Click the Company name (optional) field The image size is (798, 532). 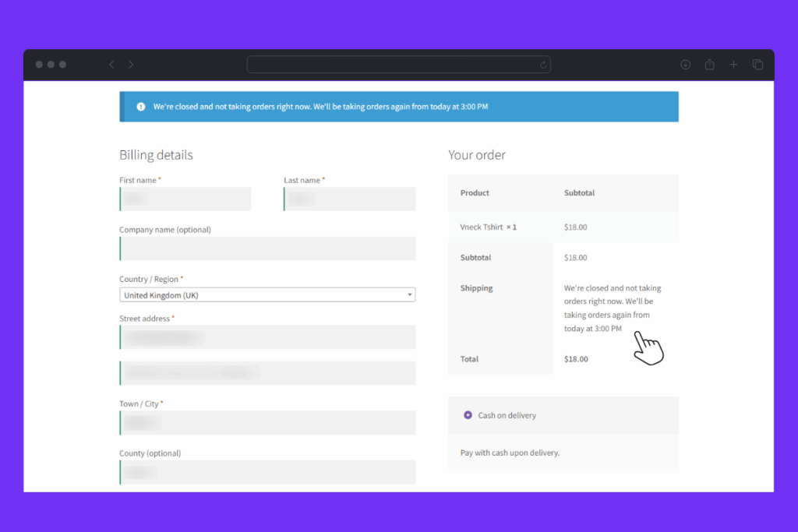[x=267, y=248]
